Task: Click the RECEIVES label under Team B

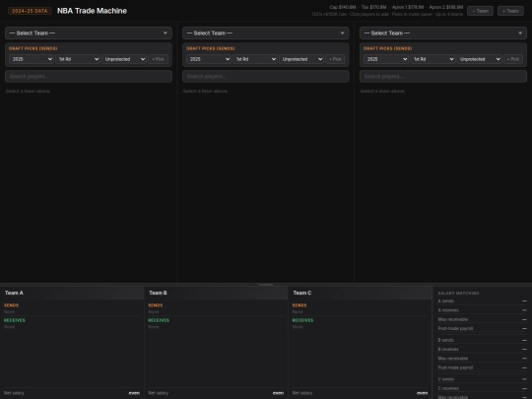Action: [x=159, y=320]
